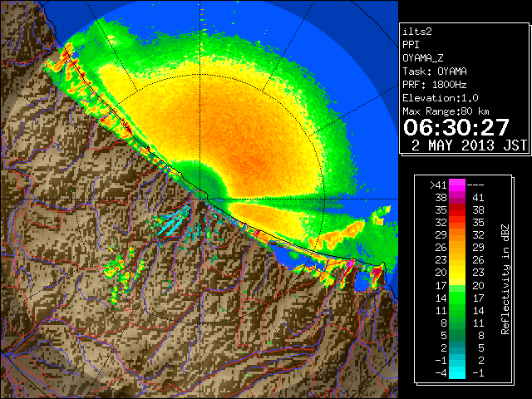Click the 'Task: OYAMA' line

(435, 71)
